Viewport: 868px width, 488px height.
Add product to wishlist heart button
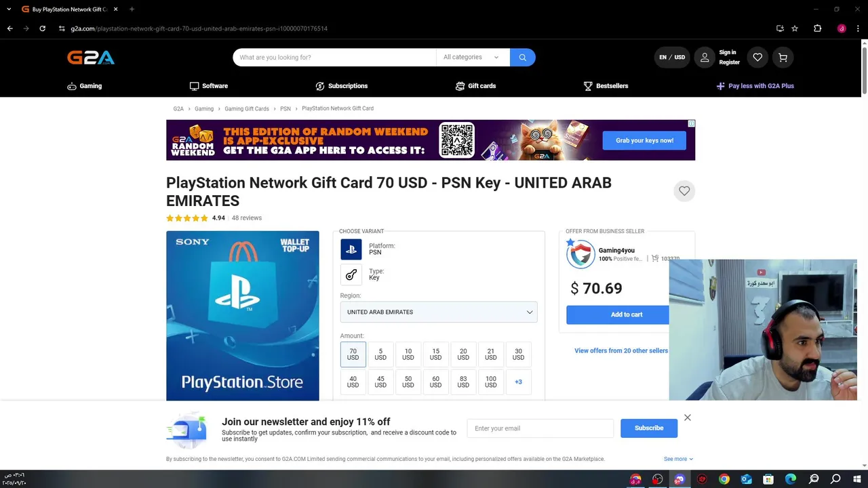click(x=684, y=191)
